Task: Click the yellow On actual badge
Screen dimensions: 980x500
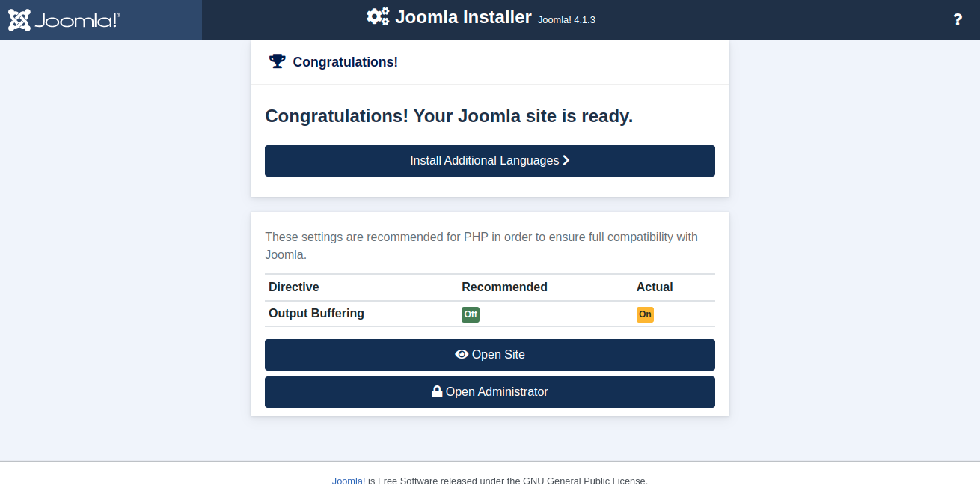Action: [645, 314]
